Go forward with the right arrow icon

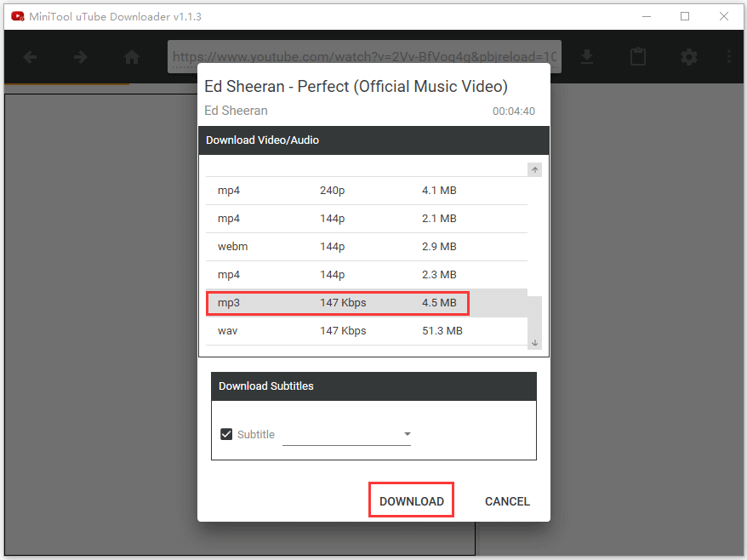pyautogui.click(x=81, y=57)
